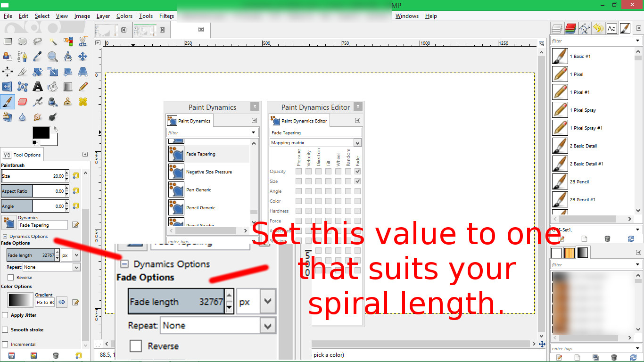Choose the Free Select lasso tool
Image resolution: width=644 pixels, height=362 pixels.
tap(38, 41)
